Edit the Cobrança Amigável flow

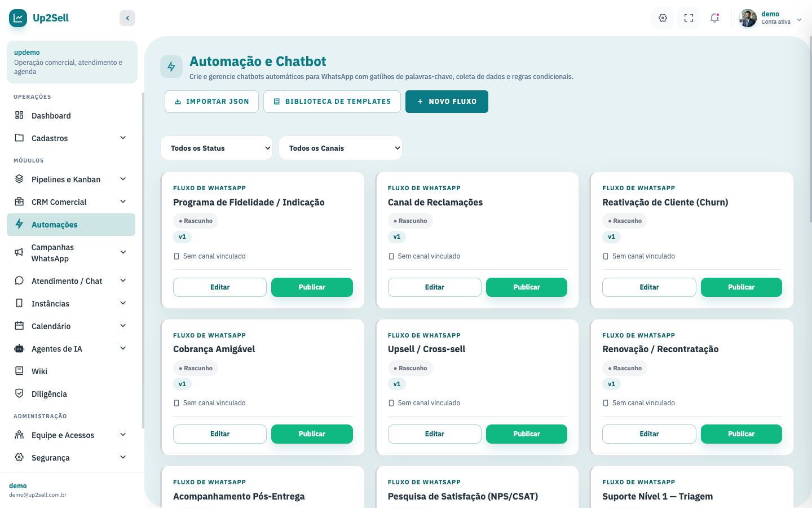click(220, 434)
